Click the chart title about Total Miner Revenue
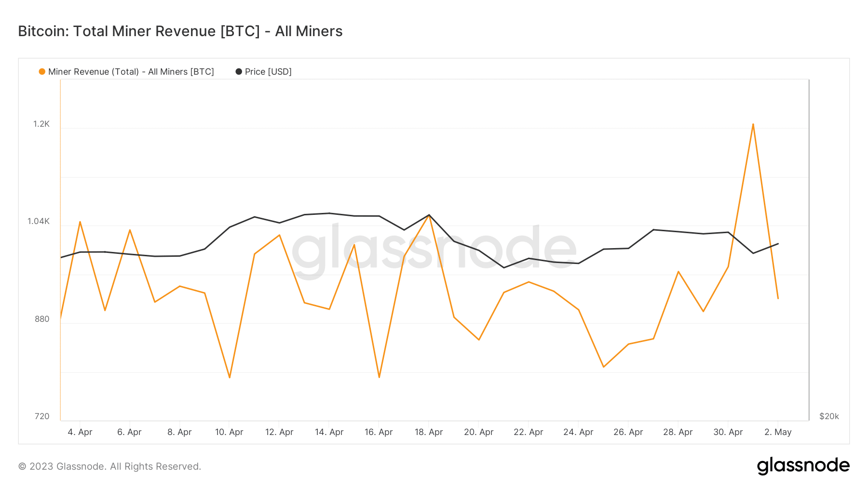This screenshot has height=488, width=868. point(180,31)
